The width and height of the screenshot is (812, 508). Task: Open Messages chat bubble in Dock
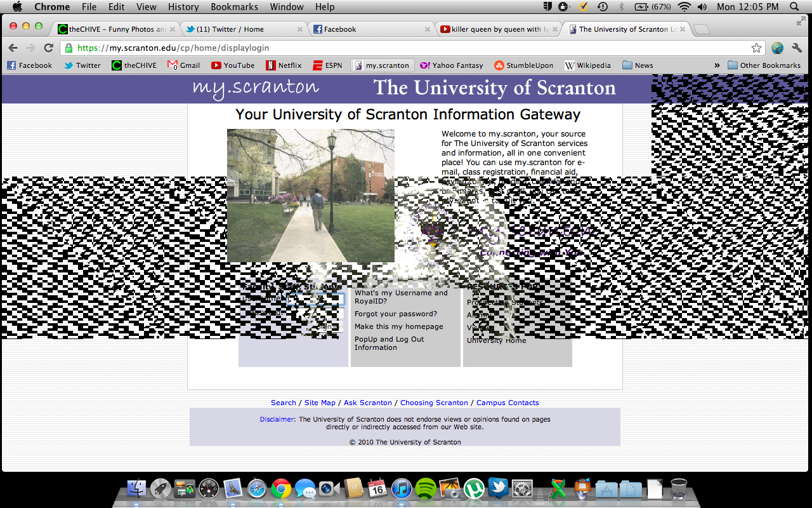pyautogui.click(x=305, y=488)
